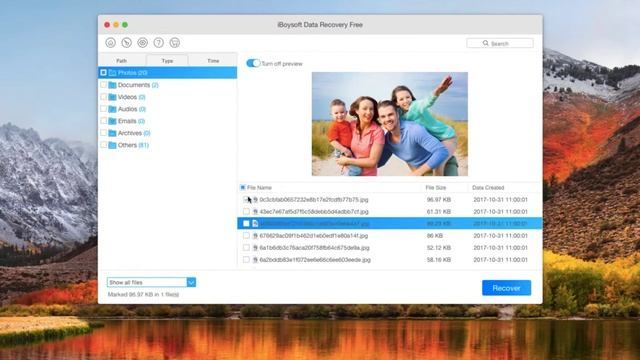Open the Show all files dropdown arrow
This screenshot has width=640, height=360.
point(191,282)
